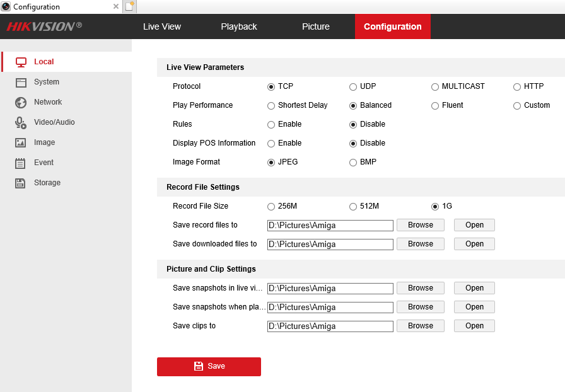Switch to the Live View tab
Image resolution: width=565 pixels, height=392 pixels.
[x=162, y=26]
